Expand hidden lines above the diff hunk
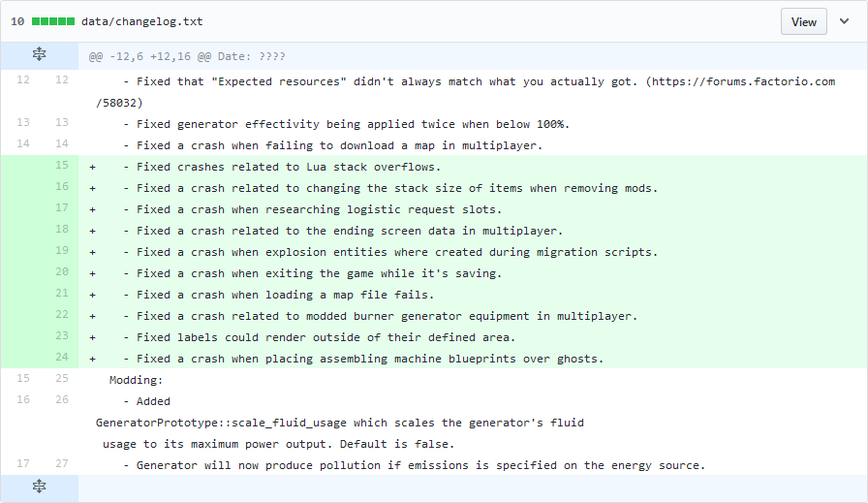The image size is (868, 503). point(40,54)
